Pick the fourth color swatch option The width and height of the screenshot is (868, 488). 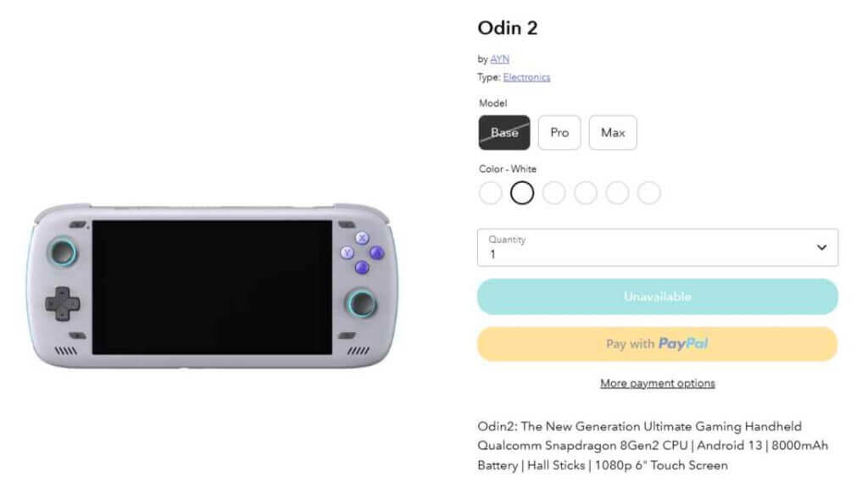(x=586, y=193)
